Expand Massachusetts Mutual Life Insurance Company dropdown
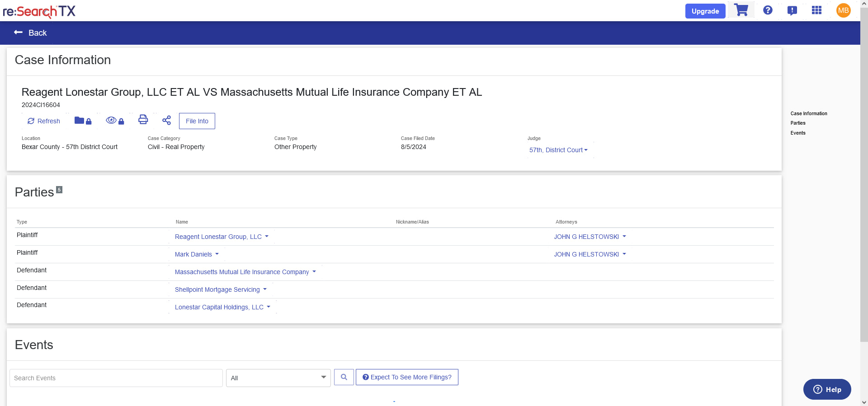Image resolution: width=868 pixels, height=406 pixels. coord(245,272)
